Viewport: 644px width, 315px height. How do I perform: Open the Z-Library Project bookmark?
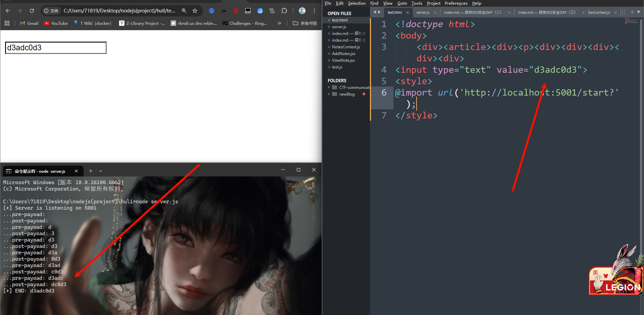click(x=142, y=23)
